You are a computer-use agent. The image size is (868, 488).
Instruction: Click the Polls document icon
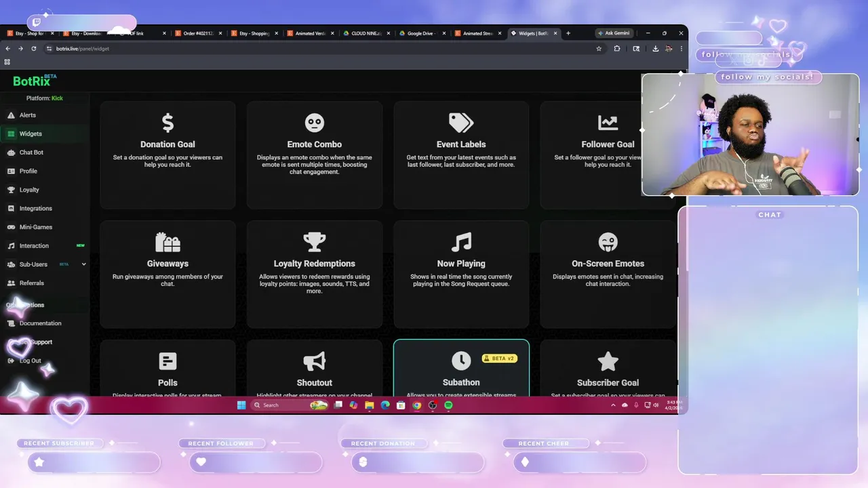[167, 361]
